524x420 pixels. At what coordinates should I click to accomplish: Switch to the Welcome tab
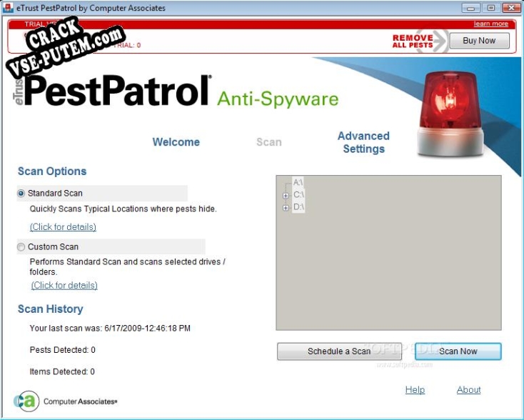tap(176, 142)
